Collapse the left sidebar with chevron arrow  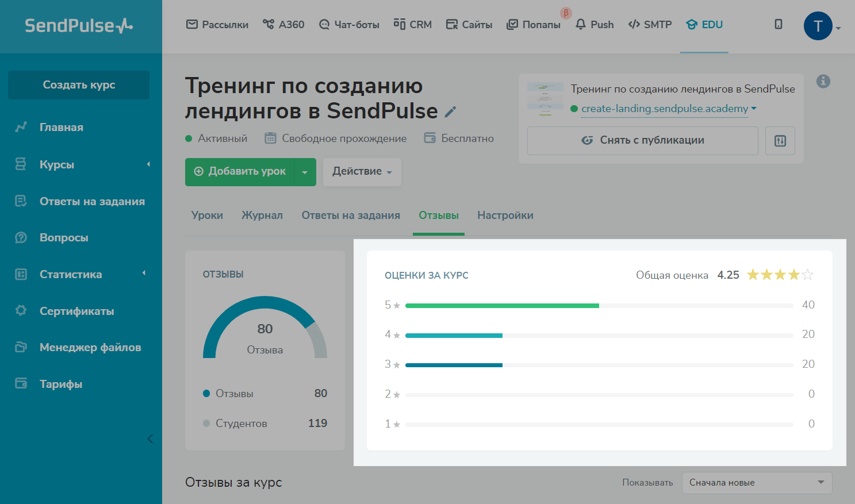pos(150,439)
